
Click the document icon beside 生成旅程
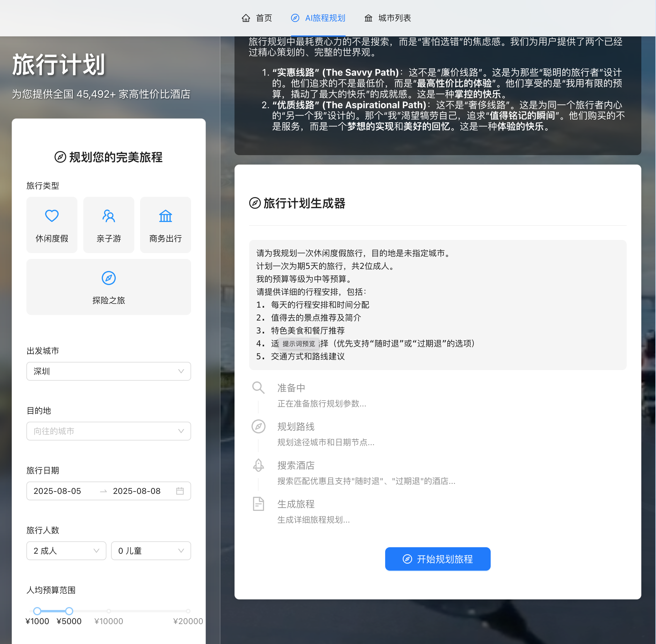click(x=258, y=504)
